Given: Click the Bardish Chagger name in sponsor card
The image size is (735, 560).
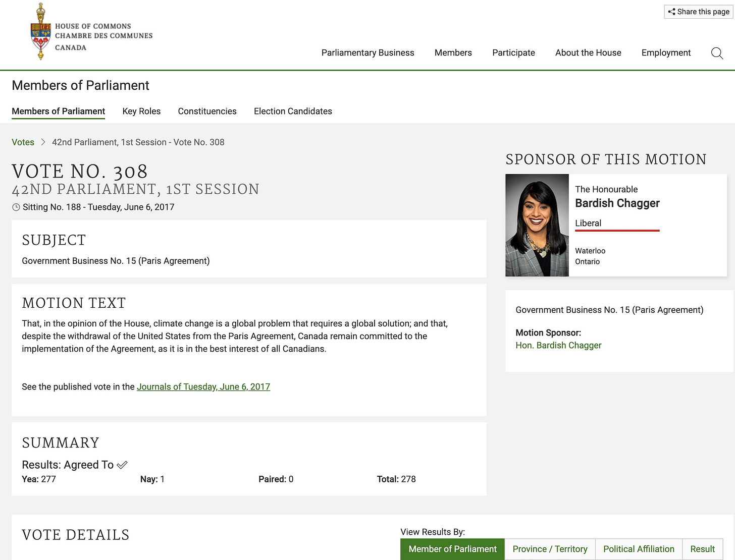Looking at the screenshot, I should click(617, 203).
